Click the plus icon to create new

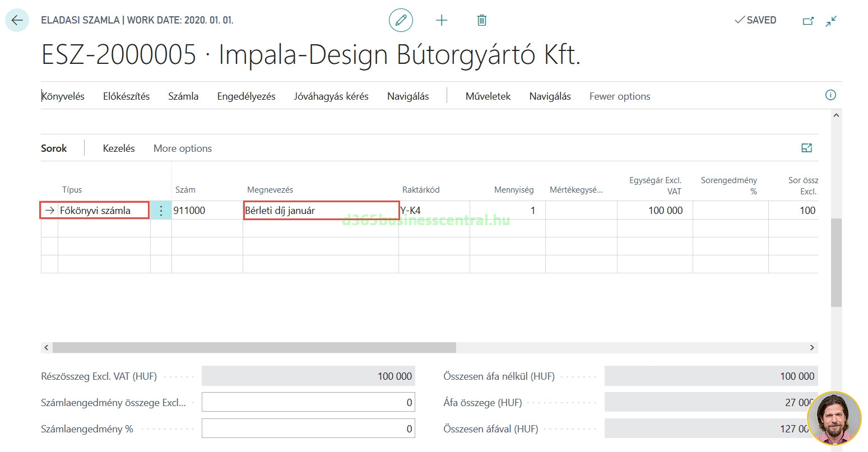point(442,20)
